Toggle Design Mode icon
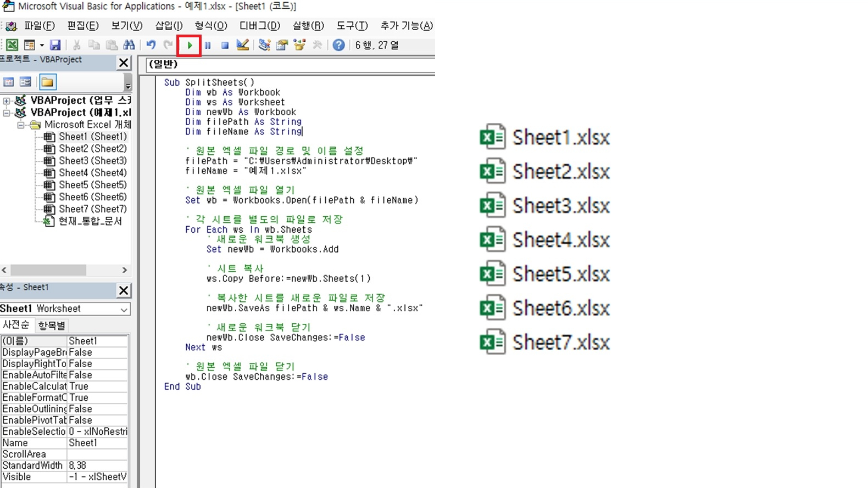This screenshot has height=488, width=868. point(242,45)
